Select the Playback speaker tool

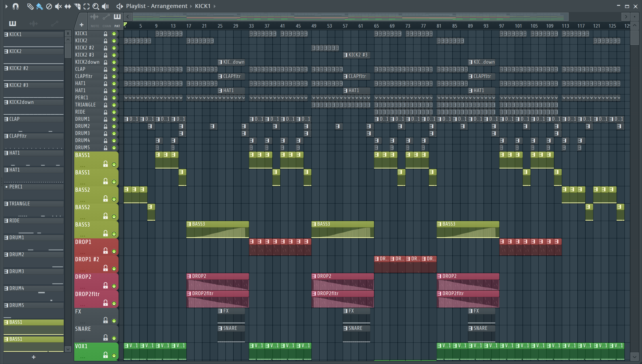[x=105, y=6]
